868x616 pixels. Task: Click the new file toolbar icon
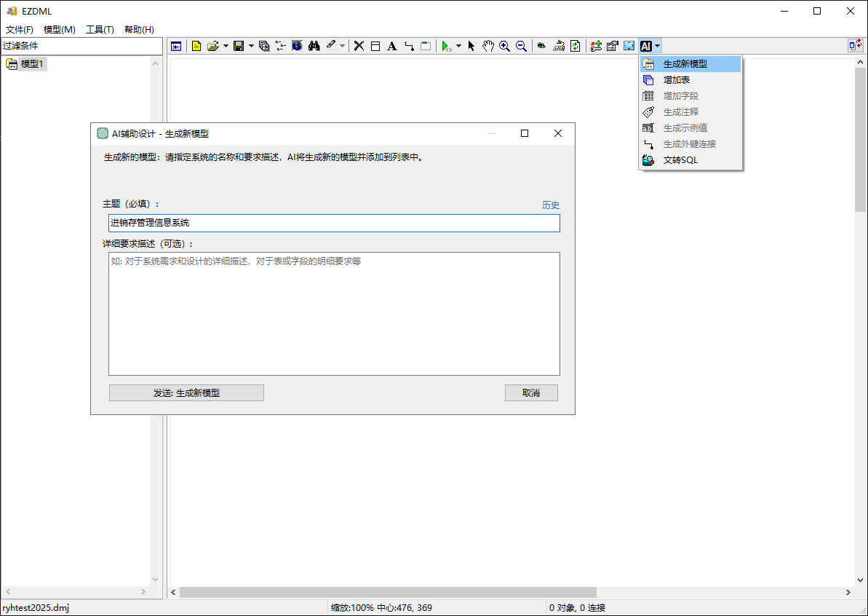click(196, 46)
